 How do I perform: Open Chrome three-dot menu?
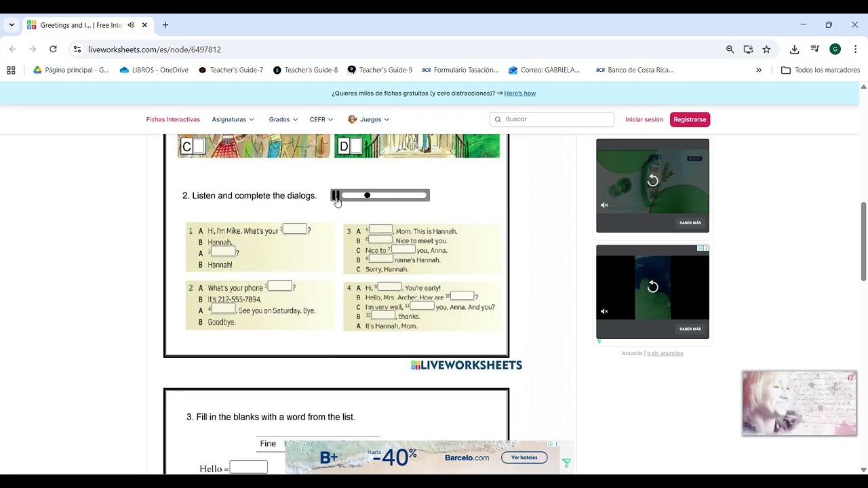[855, 49]
